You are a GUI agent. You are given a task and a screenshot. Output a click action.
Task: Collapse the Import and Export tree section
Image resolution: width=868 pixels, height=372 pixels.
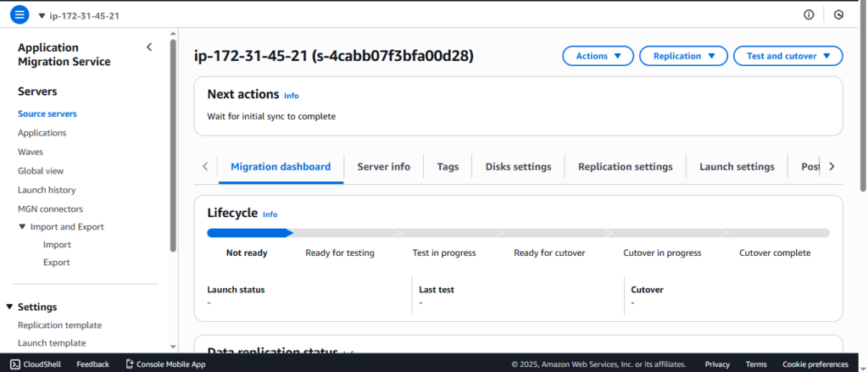(x=23, y=227)
